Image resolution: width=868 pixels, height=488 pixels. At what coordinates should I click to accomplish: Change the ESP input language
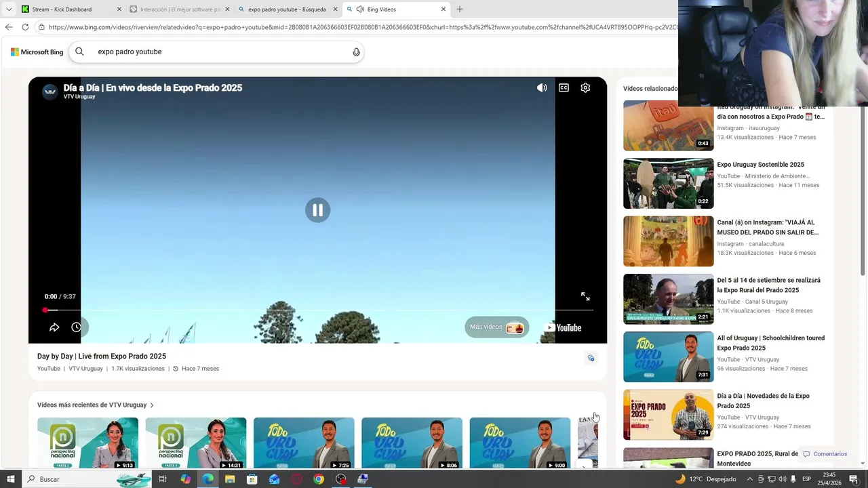(807, 479)
